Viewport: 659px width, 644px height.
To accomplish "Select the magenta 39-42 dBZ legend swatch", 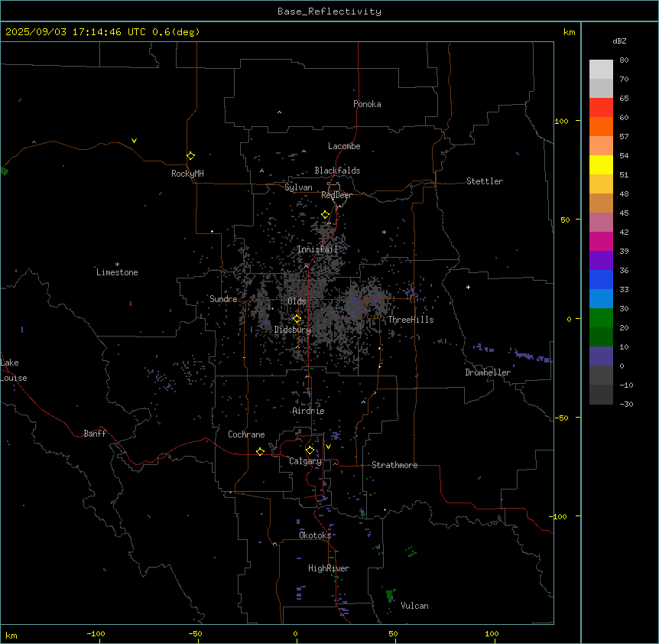I will pyautogui.click(x=601, y=241).
